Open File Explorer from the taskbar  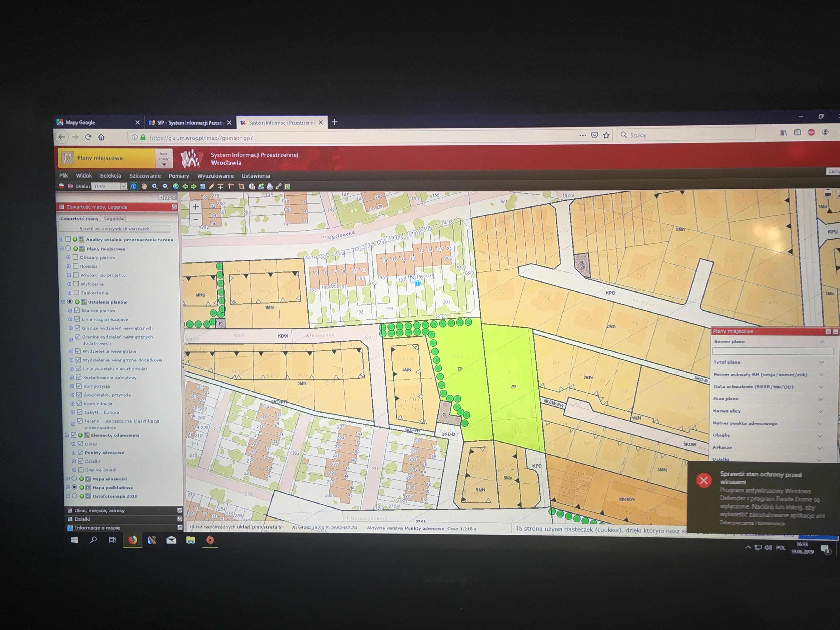point(191,540)
